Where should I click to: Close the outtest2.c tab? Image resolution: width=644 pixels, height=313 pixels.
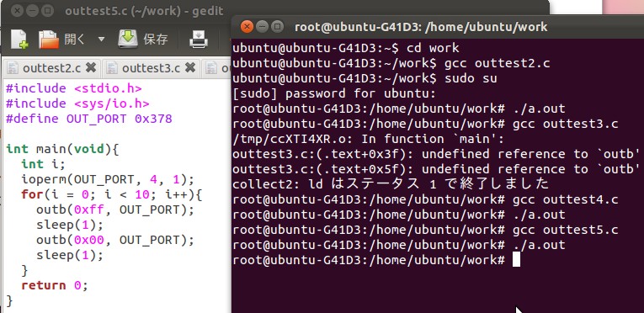click(x=91, y=67)
